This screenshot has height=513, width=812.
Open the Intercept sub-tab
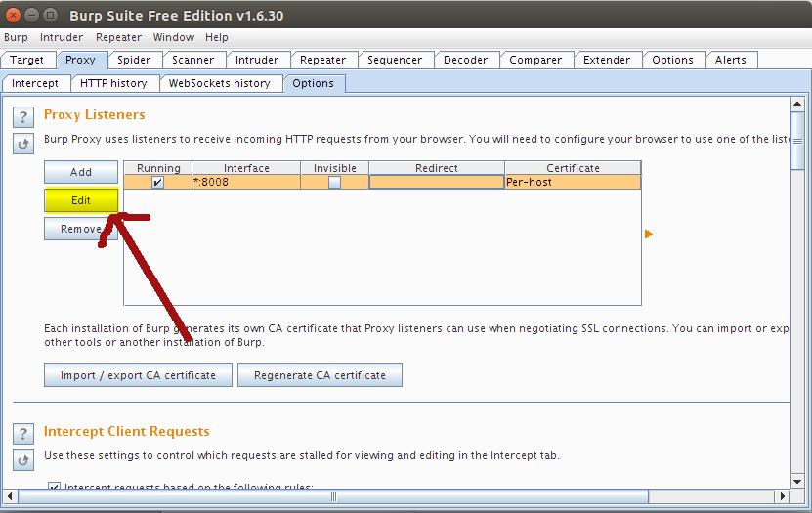click(35, 83)
